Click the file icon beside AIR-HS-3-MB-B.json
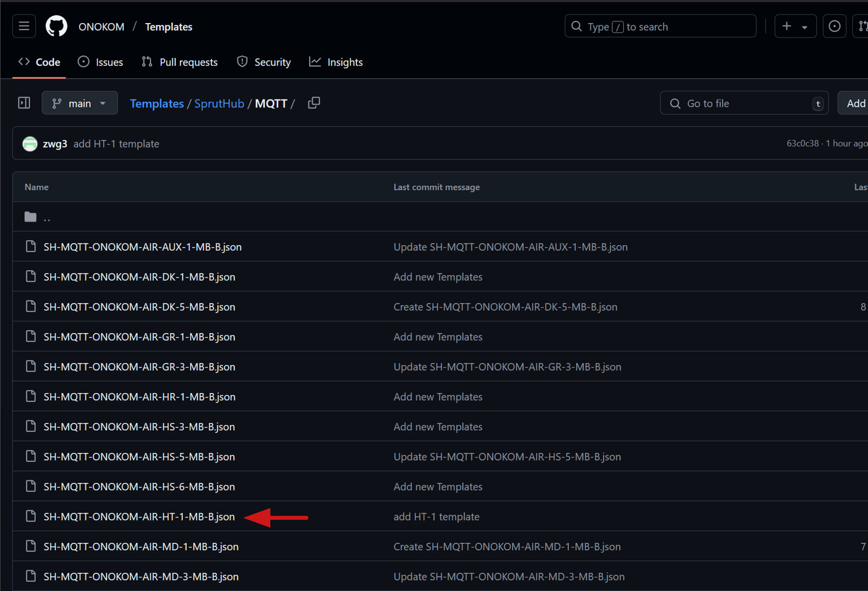The height and width of the screenshot is (591, 868). 31,426
